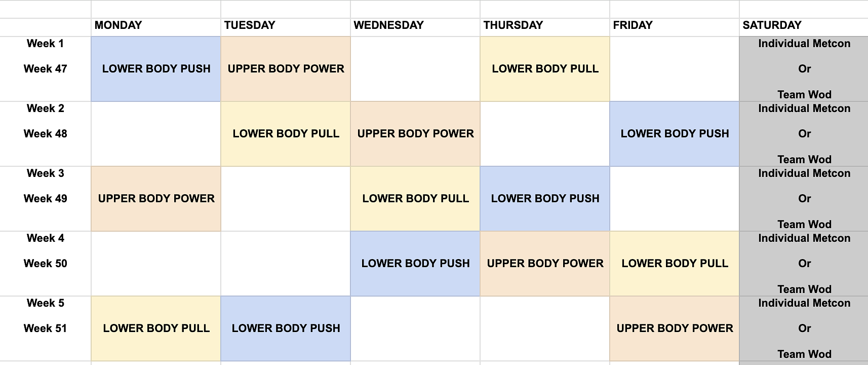The width and height of the screenshot is (868, 365).
Task: Select Week 1 Saturday Individual Metcon cell
Action: pyautogui.click(x=804, y=69)
